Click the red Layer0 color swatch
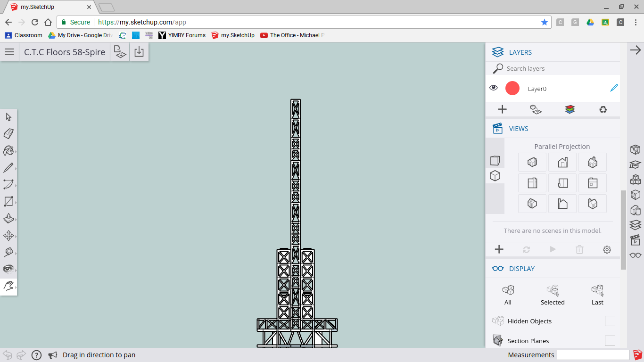 point(512,88)
